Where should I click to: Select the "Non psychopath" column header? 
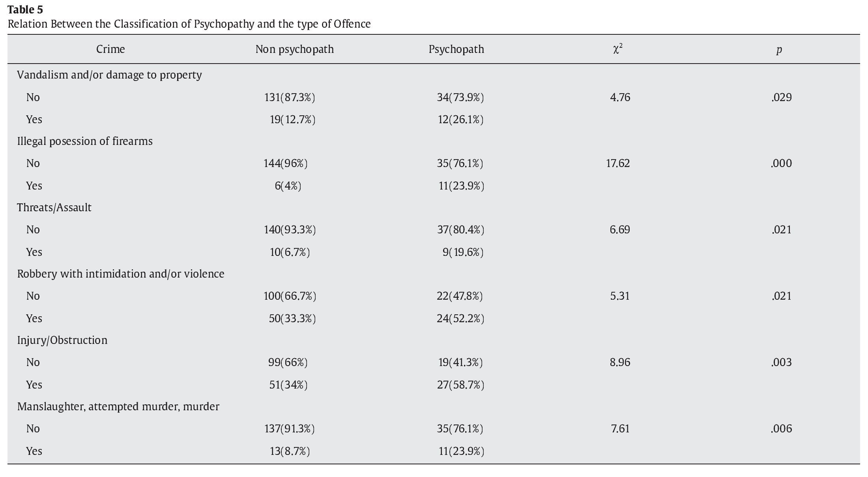(294, 49)
